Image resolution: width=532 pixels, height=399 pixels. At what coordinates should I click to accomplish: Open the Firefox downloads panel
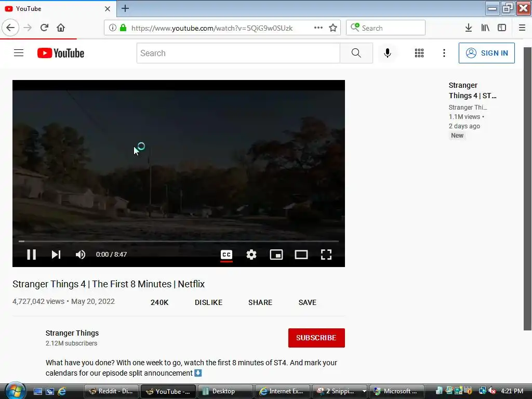pos(469,28)
